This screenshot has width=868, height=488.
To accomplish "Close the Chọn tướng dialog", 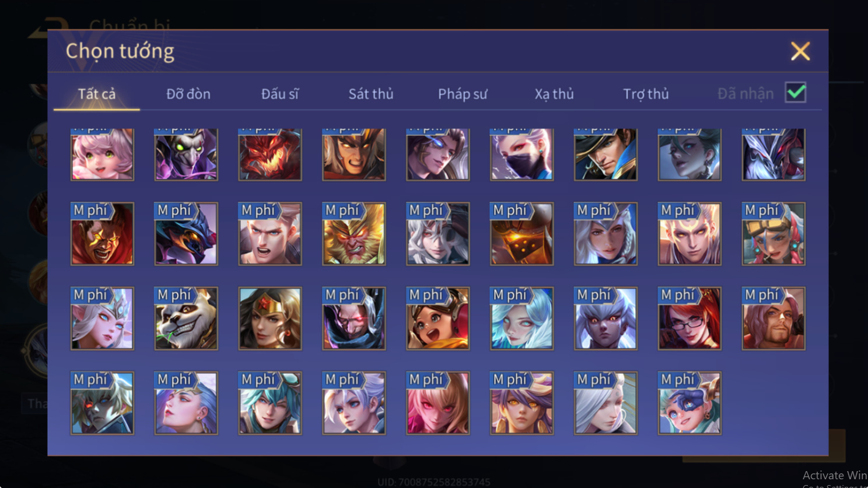I will (x=800, y=51).
